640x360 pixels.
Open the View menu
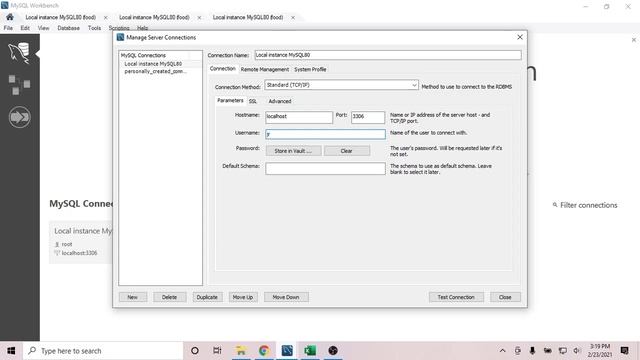coord(43,28)
